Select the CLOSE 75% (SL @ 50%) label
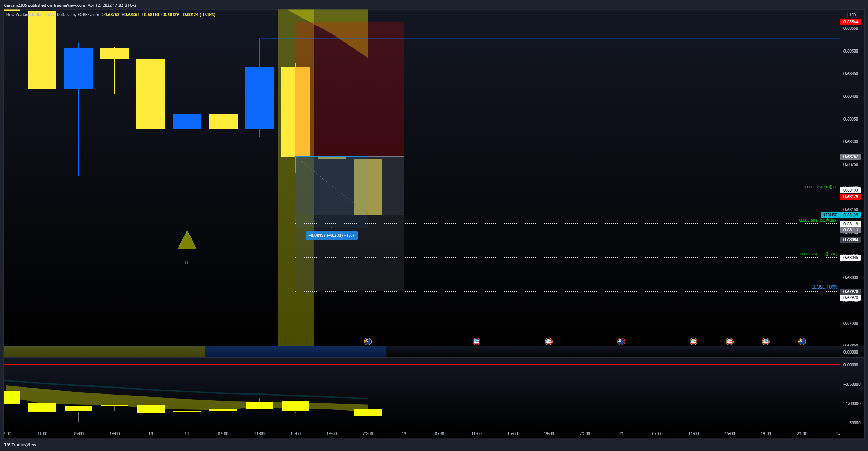 tap(819, 254)
